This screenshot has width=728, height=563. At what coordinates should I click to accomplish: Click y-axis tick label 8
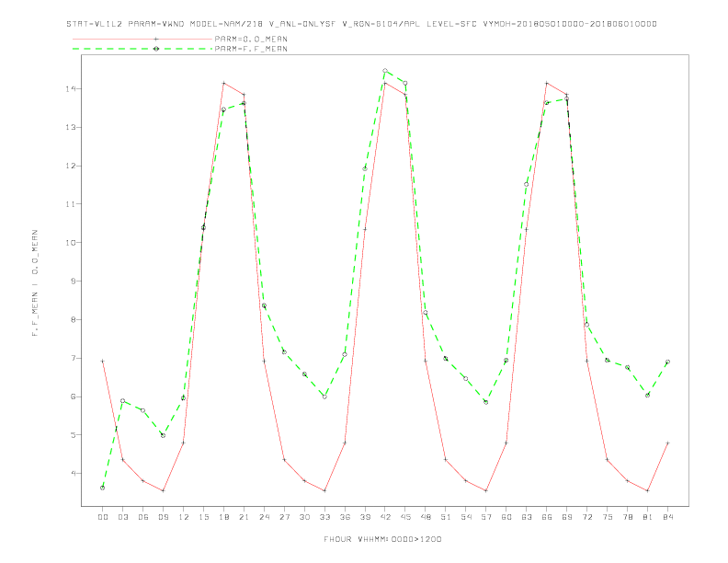74,319
